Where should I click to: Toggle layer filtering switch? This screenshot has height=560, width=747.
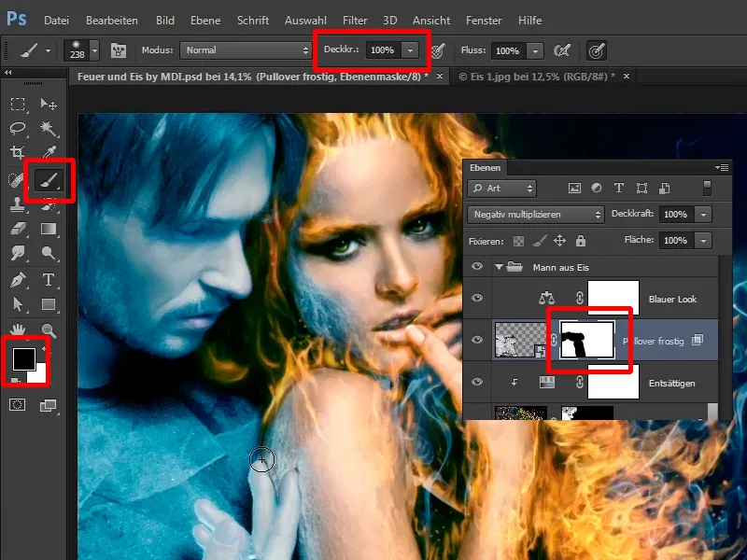tap(707, 189)
